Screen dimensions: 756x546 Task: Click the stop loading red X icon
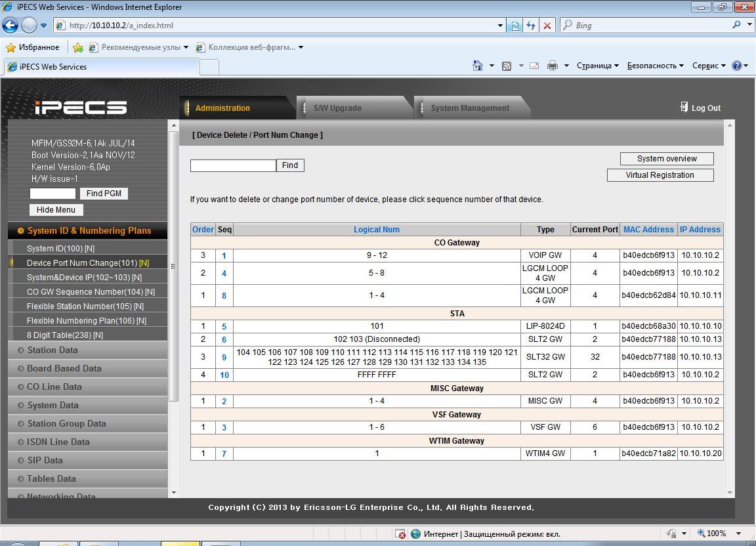(x=547, y=26)
